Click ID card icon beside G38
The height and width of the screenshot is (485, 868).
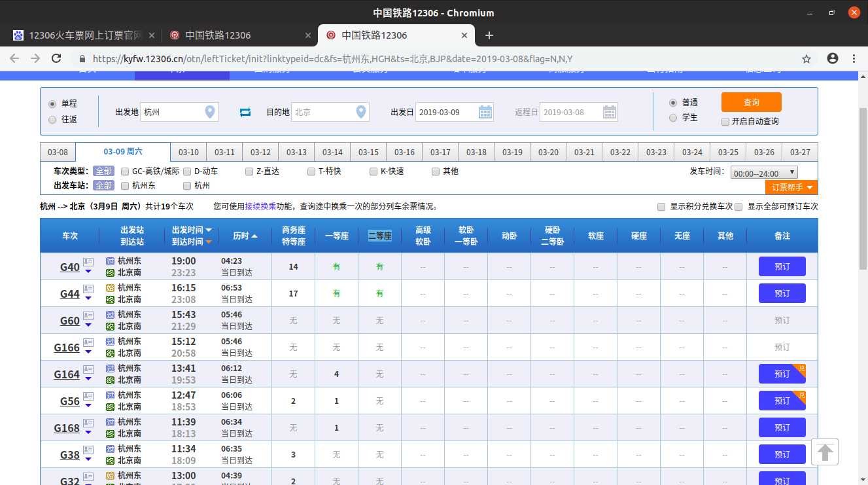coord(88,450)
